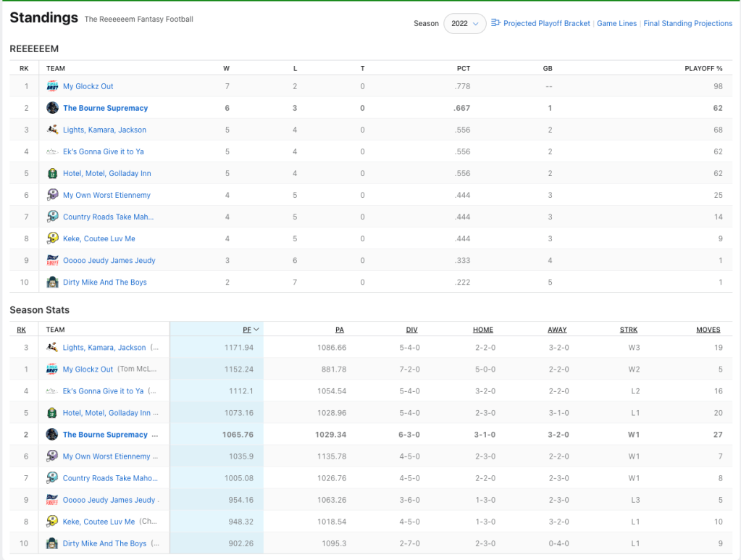
Task: Click Dirty Mike And The Boys logo
Action: point(52,282)
